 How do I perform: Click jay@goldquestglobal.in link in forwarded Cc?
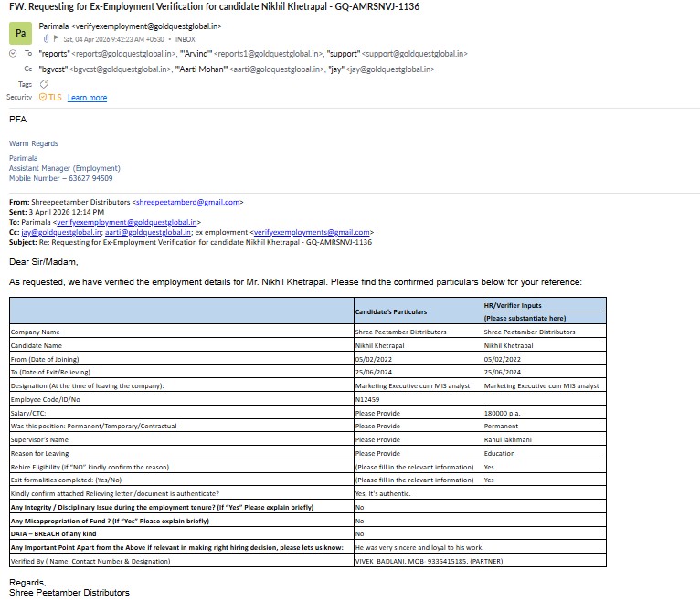(x=61, y=233)
